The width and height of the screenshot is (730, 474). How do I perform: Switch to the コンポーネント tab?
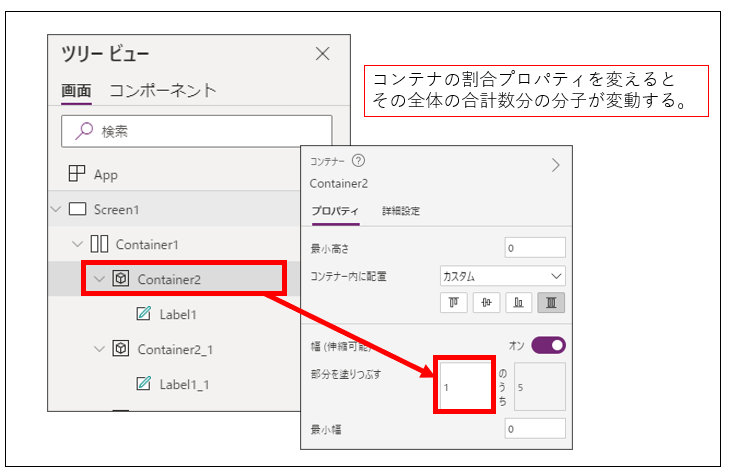point(163,90)
